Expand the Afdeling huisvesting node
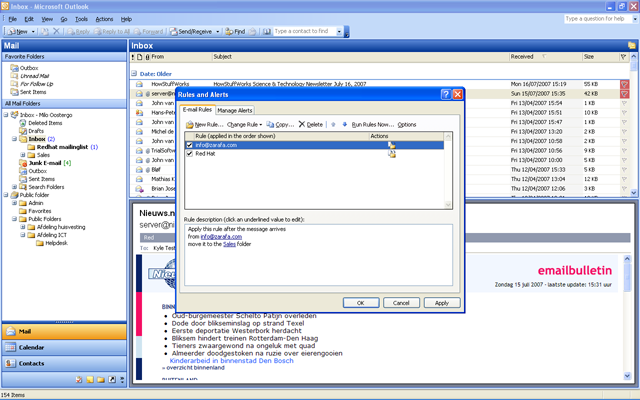This screenshot has width=640, height=400. 23,227
